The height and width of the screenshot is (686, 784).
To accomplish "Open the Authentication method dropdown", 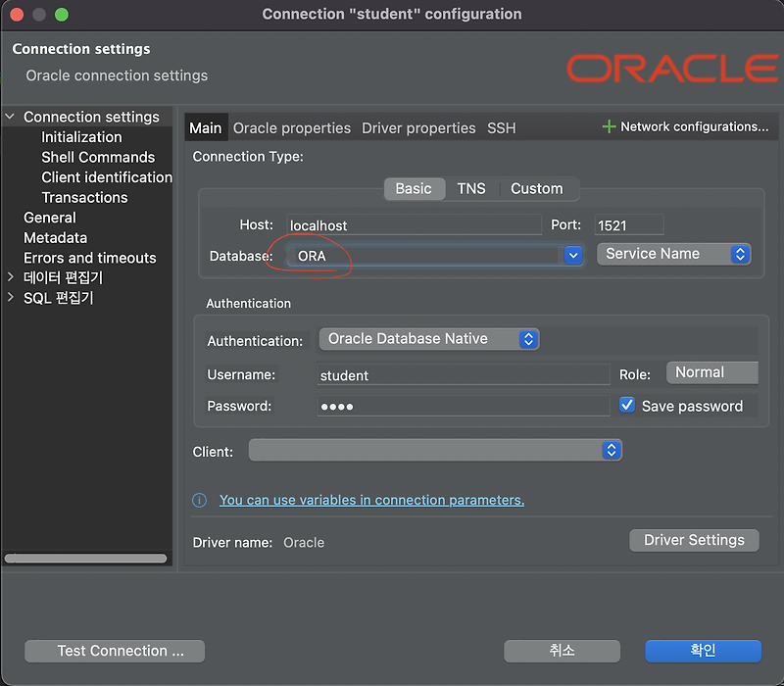I will [429, 339].
